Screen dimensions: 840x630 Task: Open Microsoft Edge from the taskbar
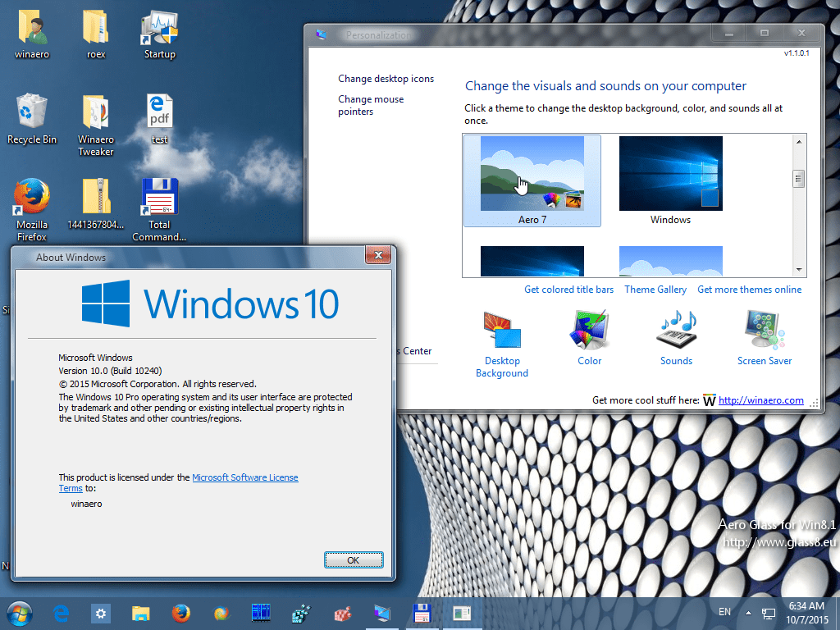61,613
